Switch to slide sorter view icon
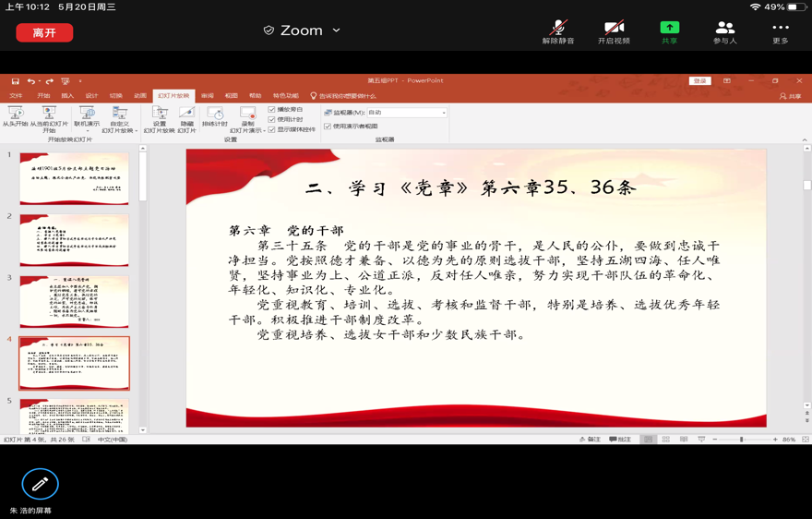 tap(666, 440)
